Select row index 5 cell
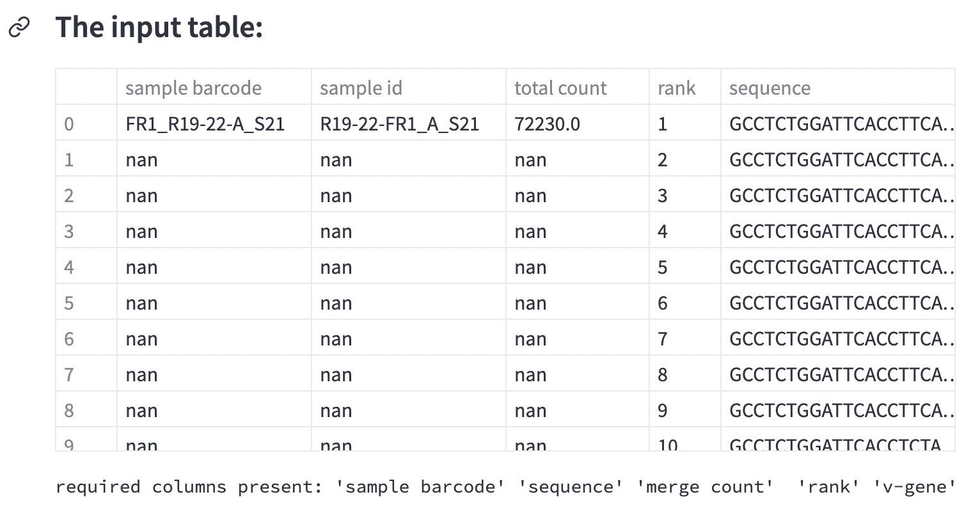Image resolution: width=980 pixels, height=522 pixels. (x=69, y=303)
